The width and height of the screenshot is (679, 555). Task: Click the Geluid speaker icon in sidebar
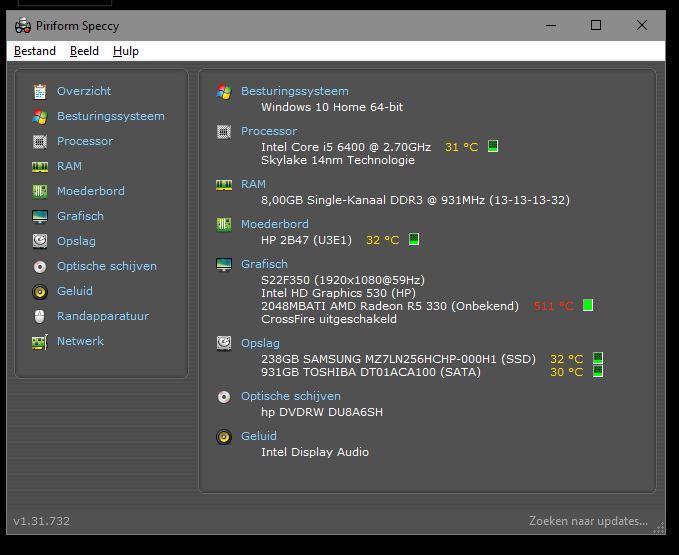[x=40, y=292]
